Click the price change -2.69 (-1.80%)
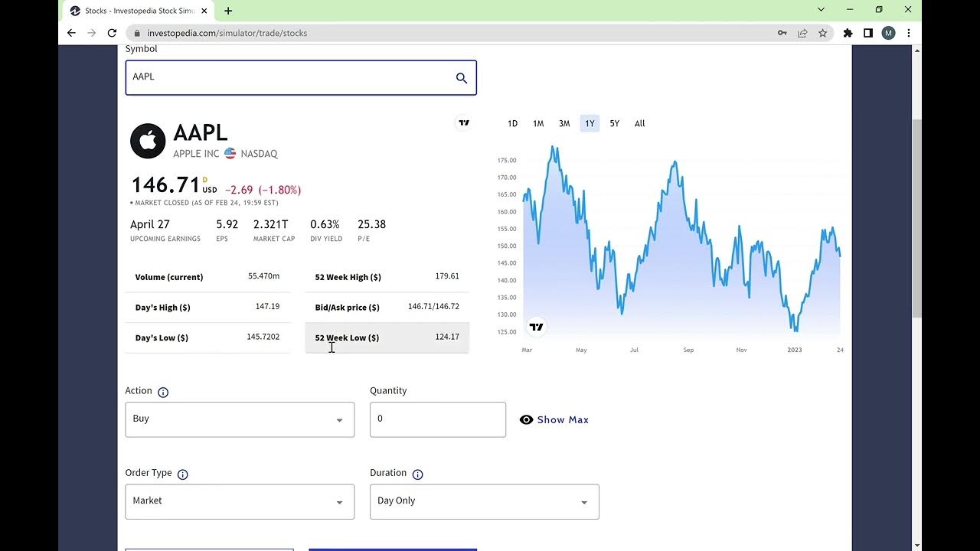This screenshot has height=551, width=980. tap(263, 190)
